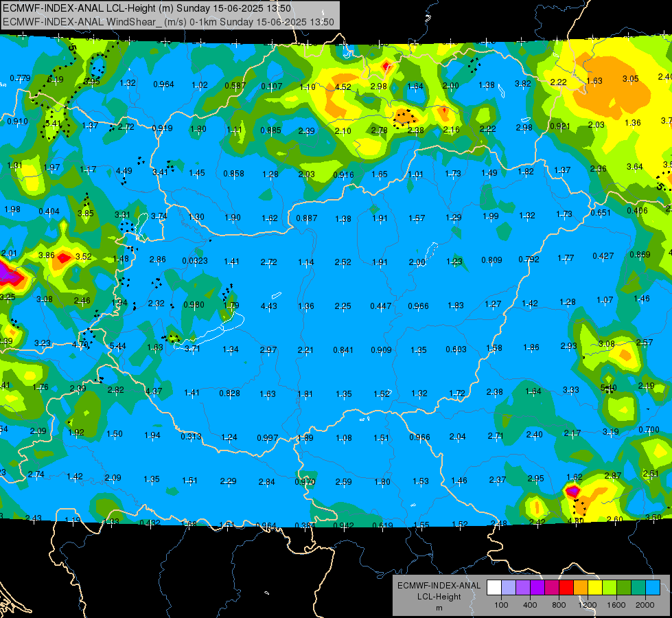This screenshot has height=618, width=672.
Task: Click the wind shear value 0.828
Action: tap(230, 393)
